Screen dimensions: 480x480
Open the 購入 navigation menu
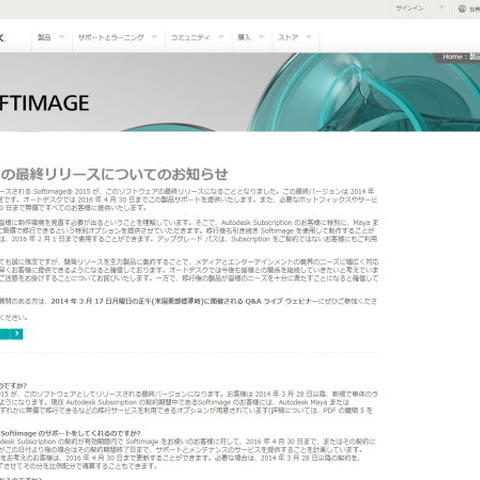point(244,37)
